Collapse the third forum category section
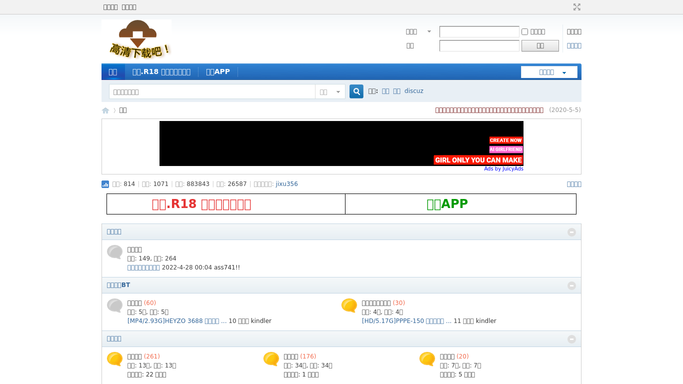The height and width of the screenshot is (384, 683). pyautogui.click(x=571, y=339)
